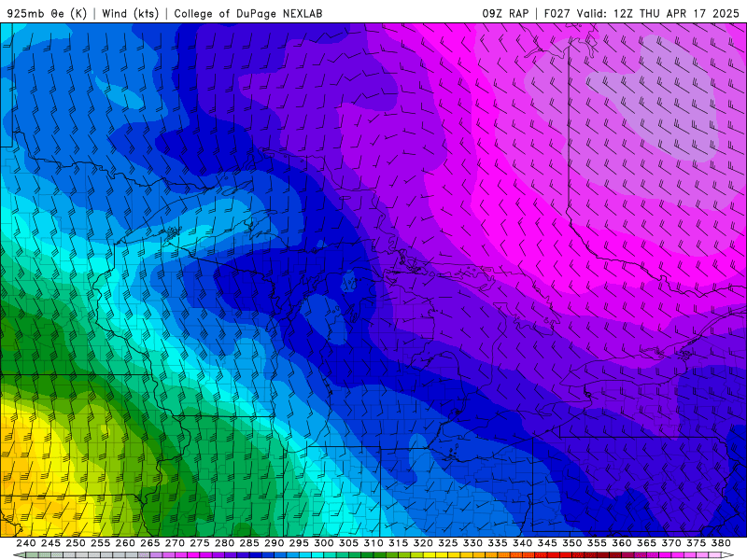Click the 260 value on the color scale
Screen dimensions: 747x560
click(125, 543)
